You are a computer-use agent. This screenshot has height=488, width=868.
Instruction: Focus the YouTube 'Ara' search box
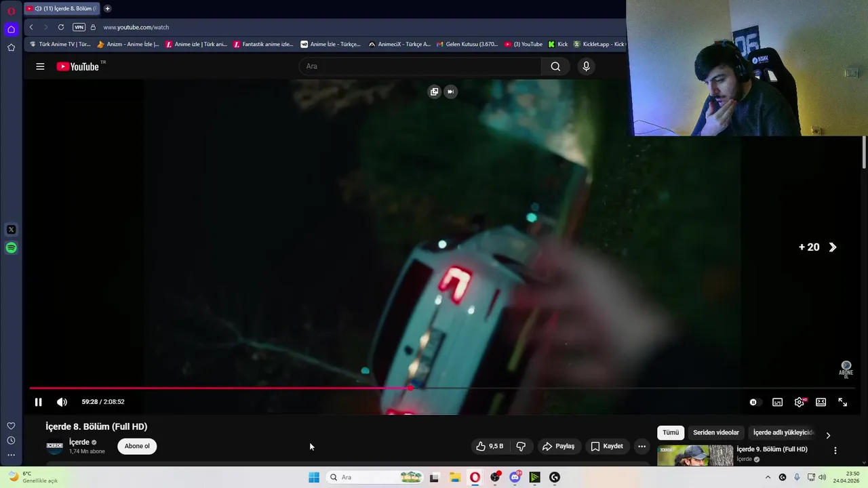coord(420,66)
